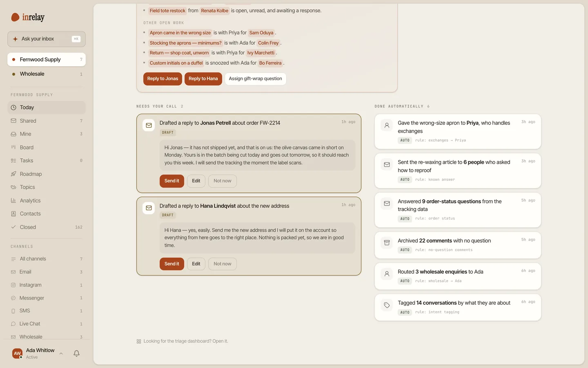
Task: Click the Colin Frey contact chip
Action: click(x=268, y=43)
